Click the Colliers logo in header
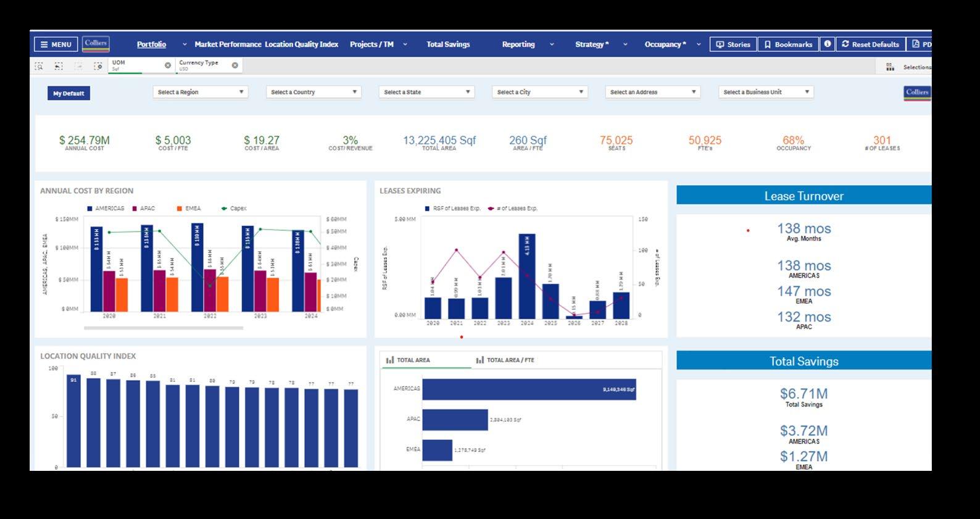The width and height of the screenshot is (980, 519). 96,44
